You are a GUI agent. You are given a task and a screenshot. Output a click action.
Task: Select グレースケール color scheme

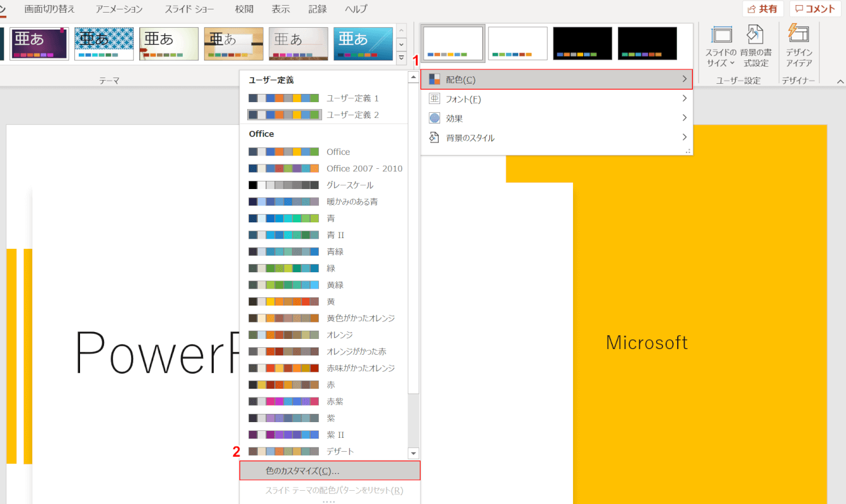coord(324,185)
